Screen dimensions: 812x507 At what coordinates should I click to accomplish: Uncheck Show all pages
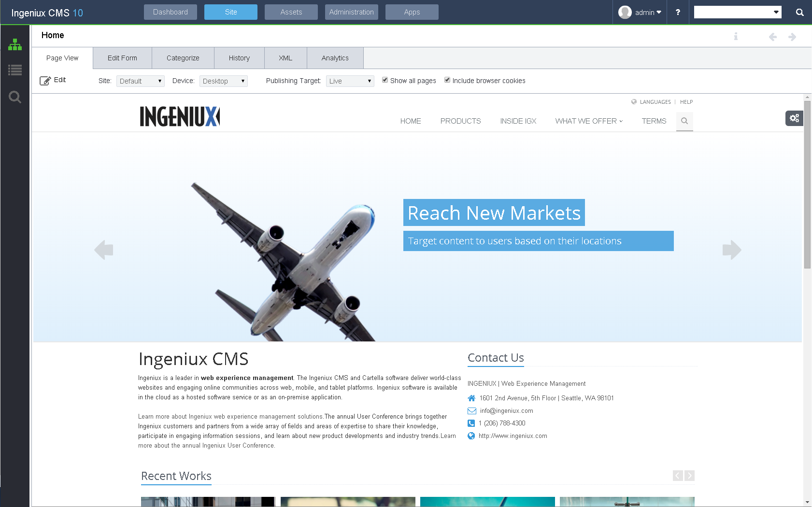(x=385, y=80)
